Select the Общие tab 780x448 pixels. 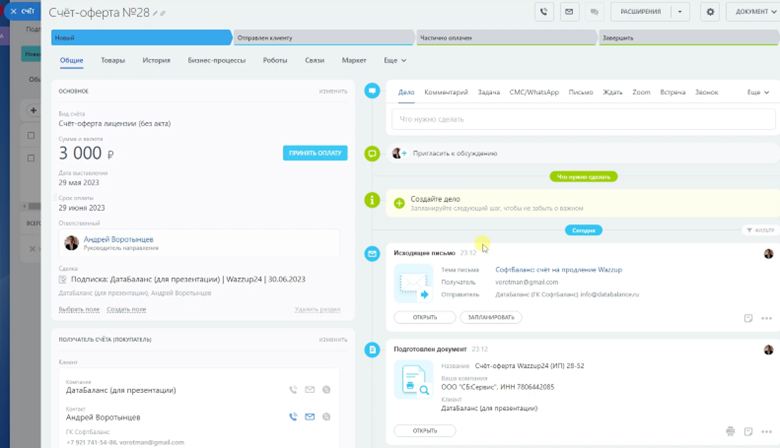72,60
